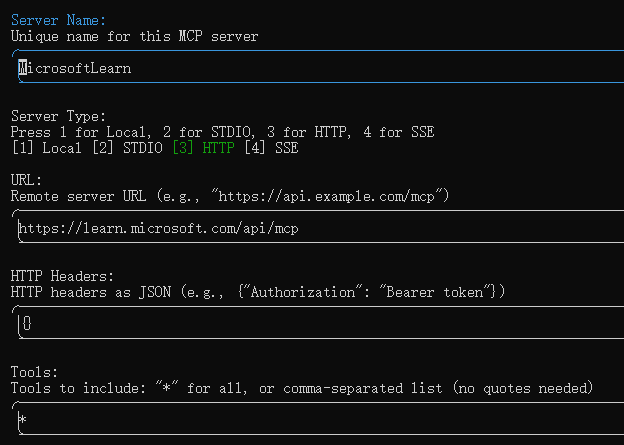Click the 'Bearer token' JSON example text
The image size is (624, 445).
(x=438, y=292)
